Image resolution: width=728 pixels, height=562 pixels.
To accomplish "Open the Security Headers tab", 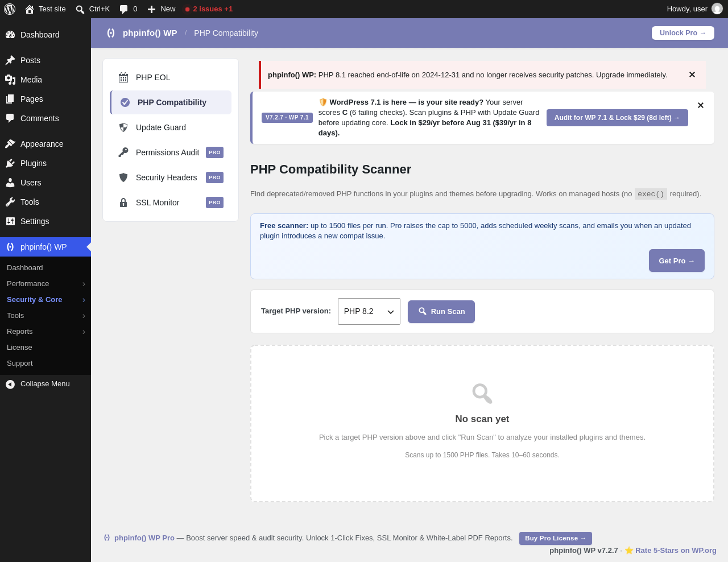I will pos(171,177).
